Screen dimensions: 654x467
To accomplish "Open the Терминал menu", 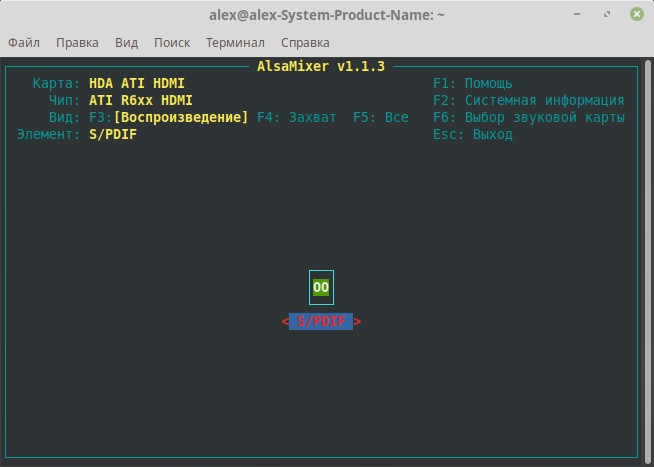I will [235, 43].
